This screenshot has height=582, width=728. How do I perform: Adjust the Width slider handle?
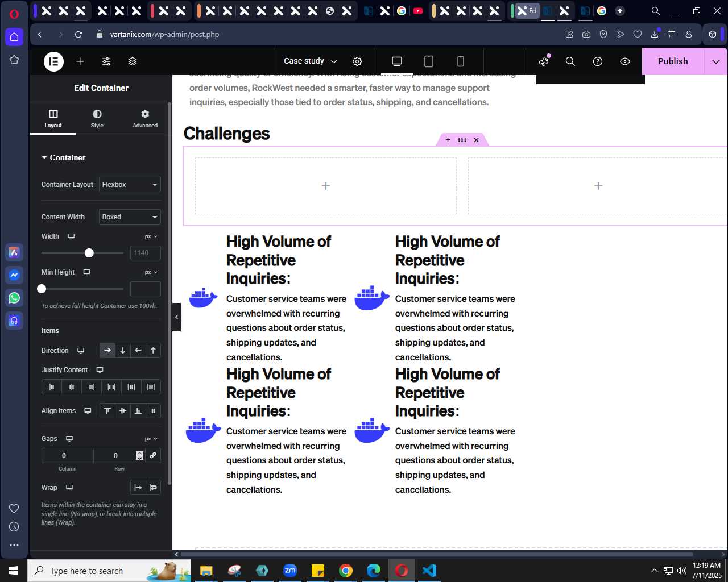tap(89, 253)
